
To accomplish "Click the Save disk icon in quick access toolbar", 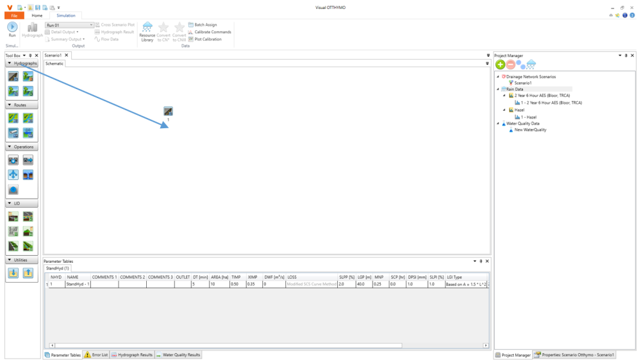I will 38,7.
